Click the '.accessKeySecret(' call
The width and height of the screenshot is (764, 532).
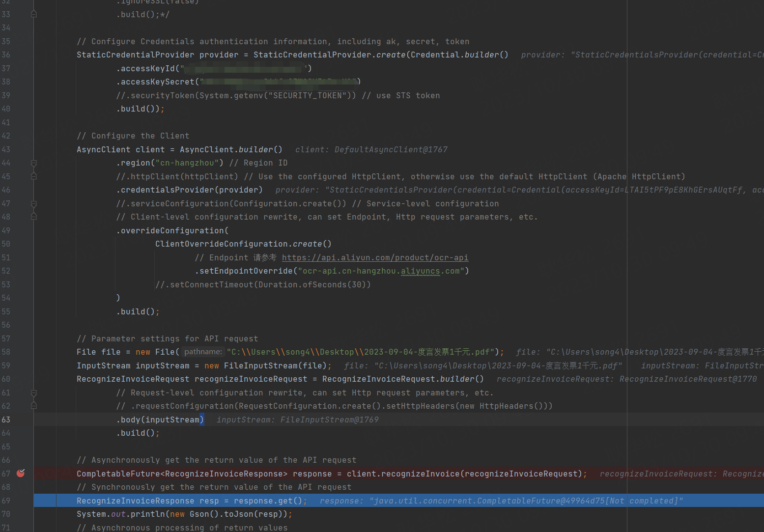point(158,82)
